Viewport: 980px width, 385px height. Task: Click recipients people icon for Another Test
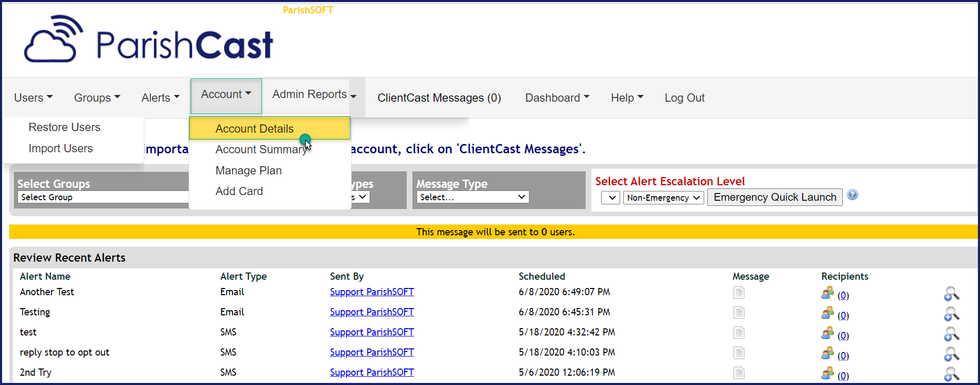(827, 293)
